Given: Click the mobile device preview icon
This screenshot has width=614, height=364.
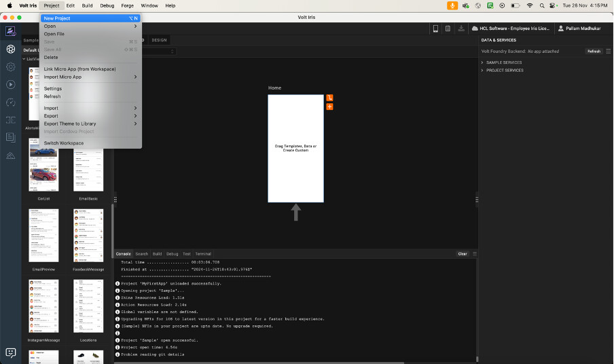Looking at the screenshot, I should coord(435,29).
